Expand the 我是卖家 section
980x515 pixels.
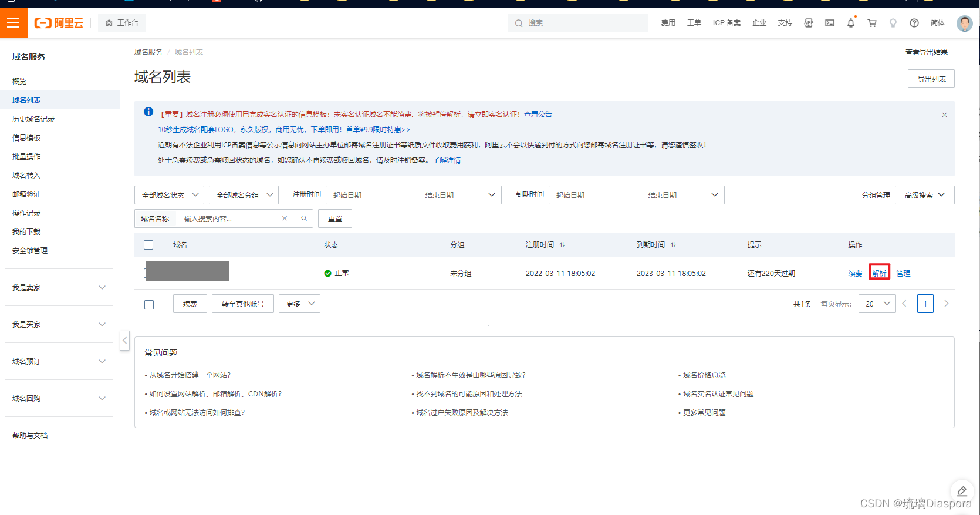click(59, 287)
